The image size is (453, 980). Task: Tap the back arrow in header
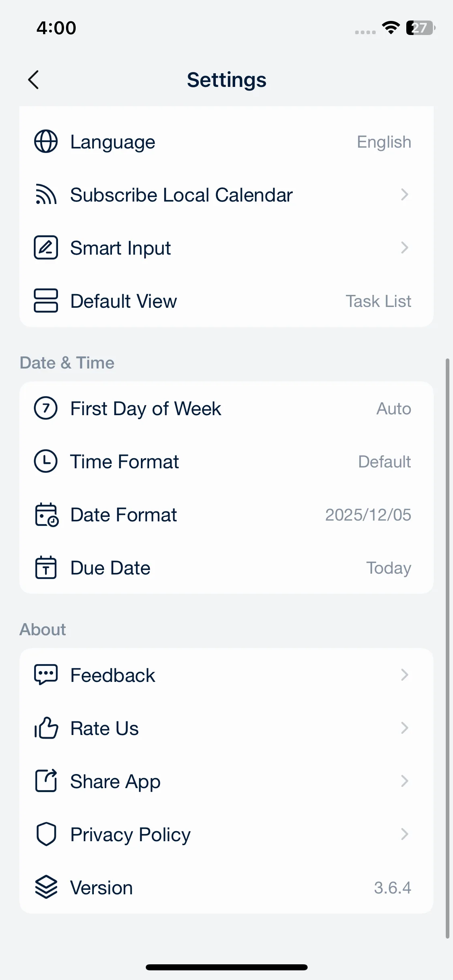[34, 80]
